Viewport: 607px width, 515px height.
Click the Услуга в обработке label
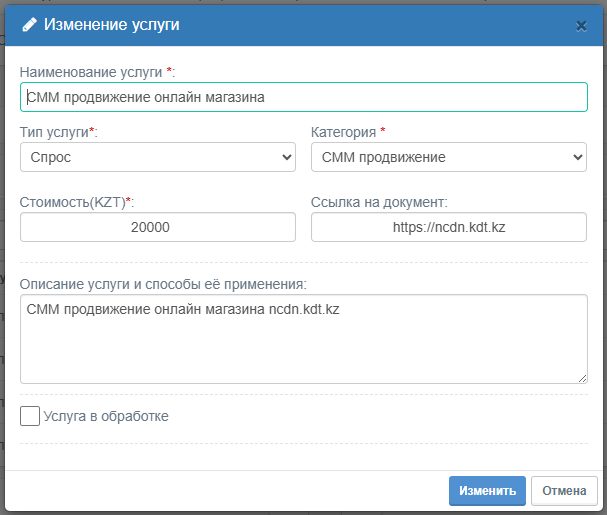point(106,416)
